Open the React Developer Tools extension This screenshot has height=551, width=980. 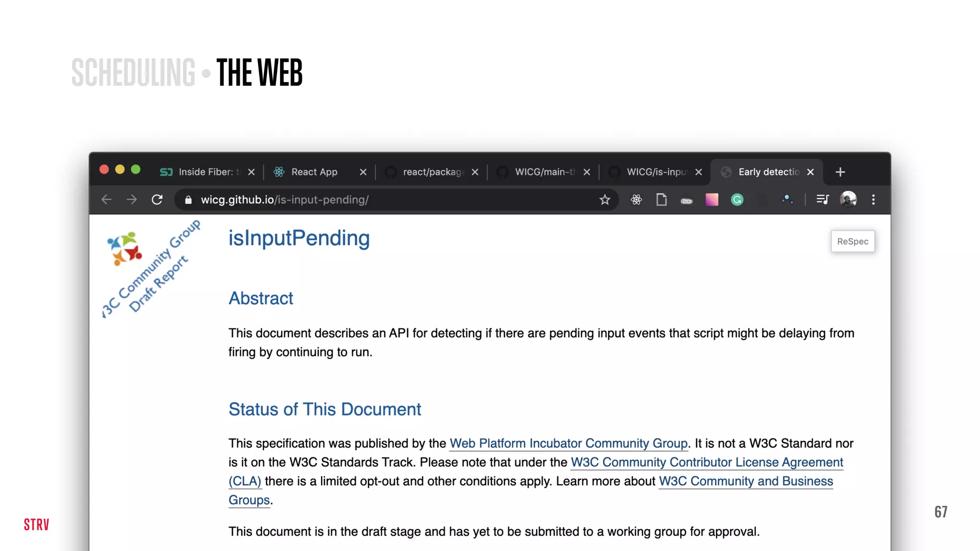636,199
